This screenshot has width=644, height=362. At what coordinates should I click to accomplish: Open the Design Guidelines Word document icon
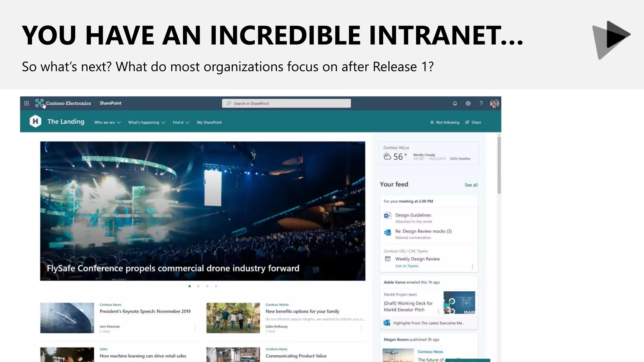click(387, 216)
